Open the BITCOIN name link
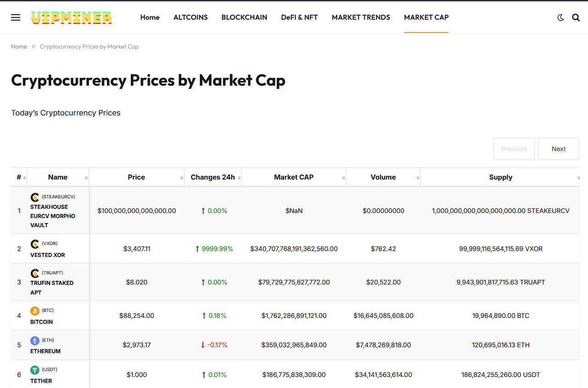Image resolution: width=588 pixels, height=388 pixels. coord(41,322)
